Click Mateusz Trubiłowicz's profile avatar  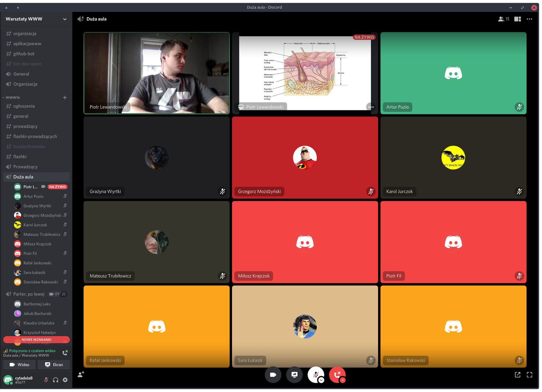[156, 242]
